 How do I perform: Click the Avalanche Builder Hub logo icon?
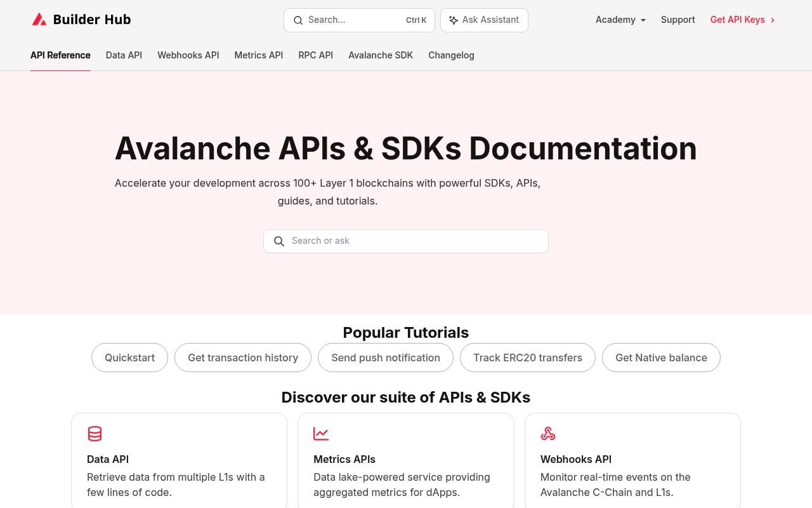click(39, 20)
